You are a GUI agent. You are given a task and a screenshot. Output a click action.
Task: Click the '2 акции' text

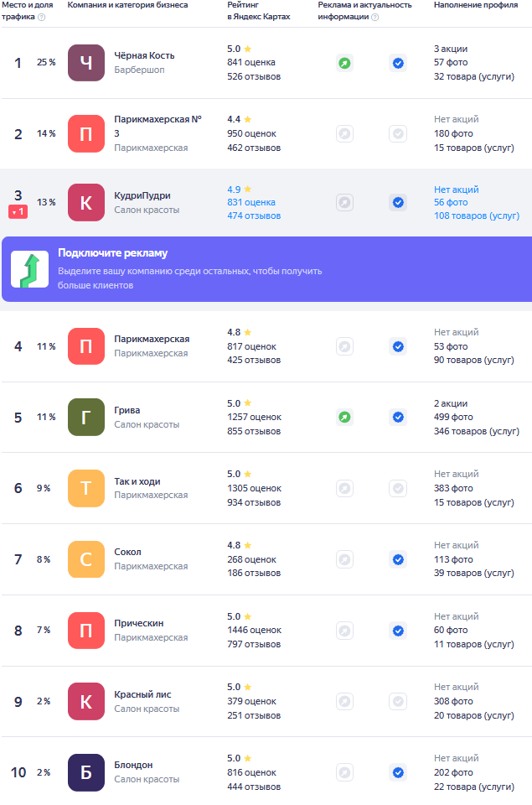pos(451,403)
